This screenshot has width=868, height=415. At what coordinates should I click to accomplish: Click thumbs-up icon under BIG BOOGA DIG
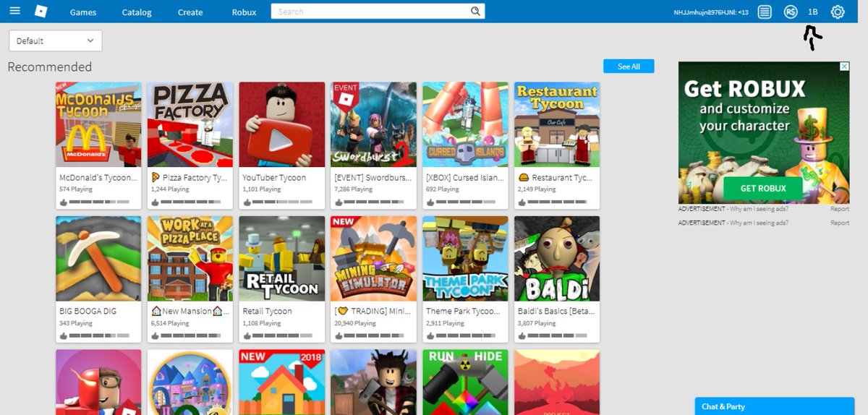(x=63, y=337)
